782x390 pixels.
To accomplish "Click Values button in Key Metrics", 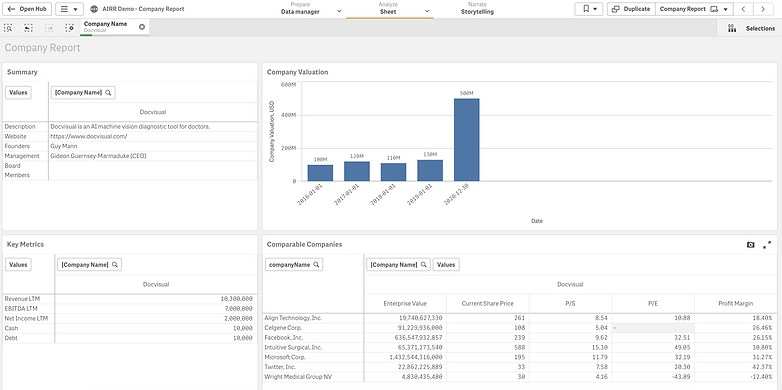I will tap(18, 265).
